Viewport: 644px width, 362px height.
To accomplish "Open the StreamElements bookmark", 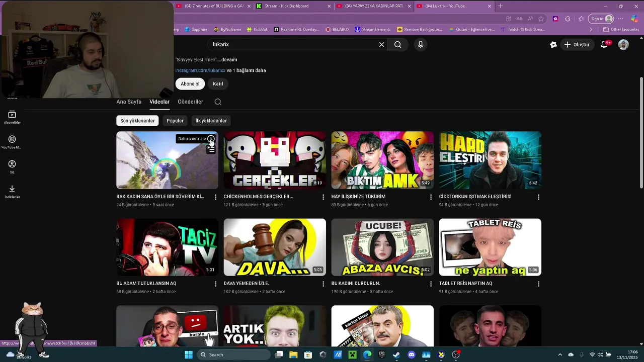I will pyautogui.click(x=372, y=30).
